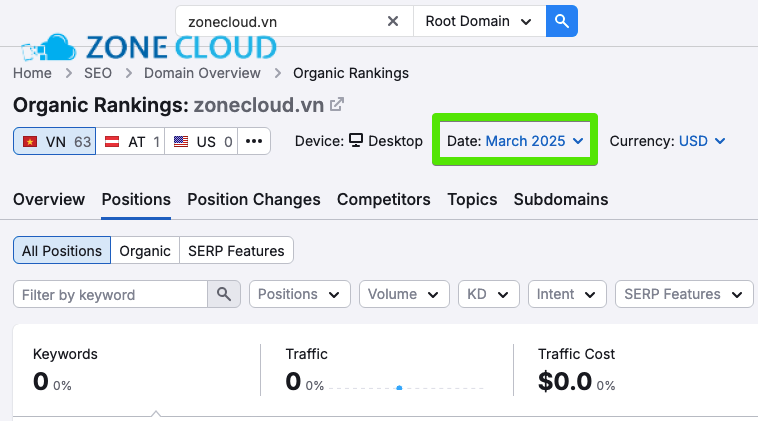758x421 pixels.
Task: Select the SERP Features segment button
Action: click(236, 250)
